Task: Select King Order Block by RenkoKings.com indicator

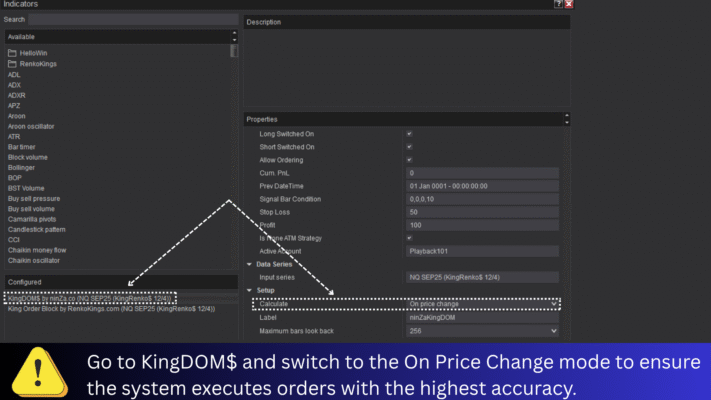Action: [x=110, y=309]
